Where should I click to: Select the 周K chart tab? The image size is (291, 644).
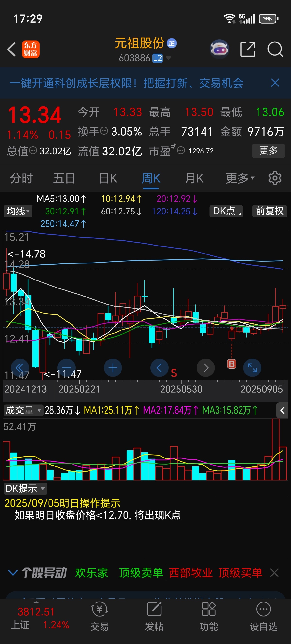(151, 178)
